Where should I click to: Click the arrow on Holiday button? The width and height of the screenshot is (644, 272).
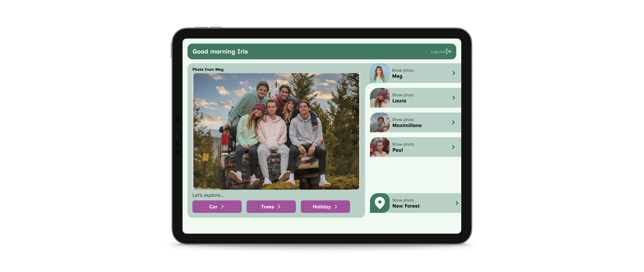(x=336, y=207)
